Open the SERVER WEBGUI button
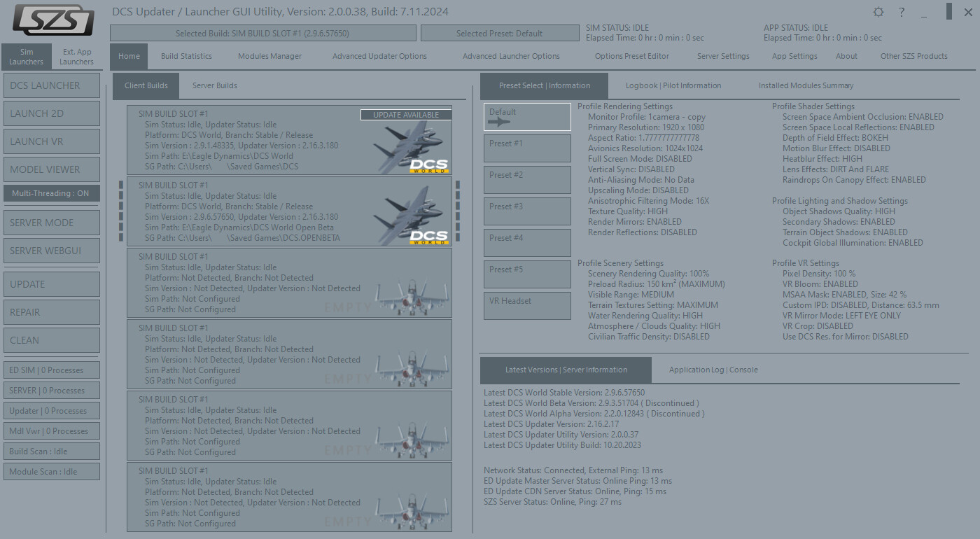This screenshot has height=539, width=980. (x=51, y=251)
